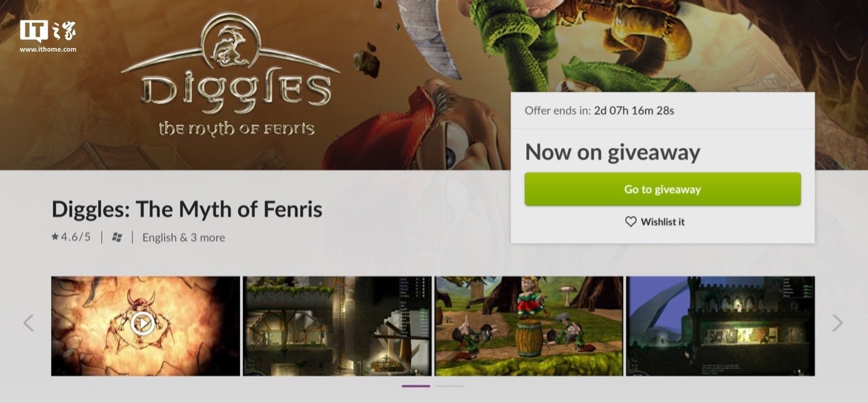This screenshot has height=403, width=868.
Task: Click the Now on giveaway heading
Action: tap(612, 152)
